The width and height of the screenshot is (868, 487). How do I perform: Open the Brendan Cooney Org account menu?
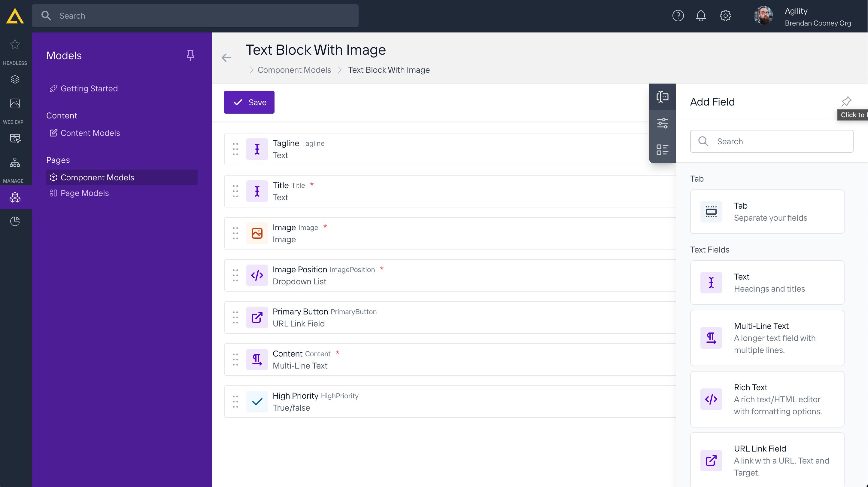(817, 23)
